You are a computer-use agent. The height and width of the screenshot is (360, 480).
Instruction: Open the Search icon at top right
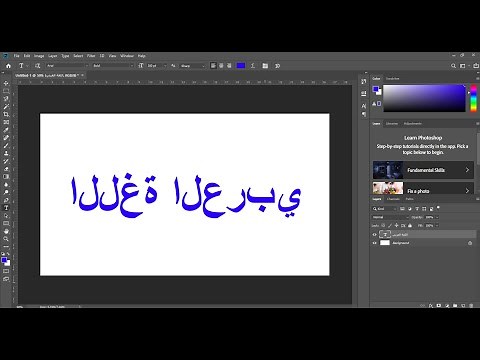pos(453,66)
